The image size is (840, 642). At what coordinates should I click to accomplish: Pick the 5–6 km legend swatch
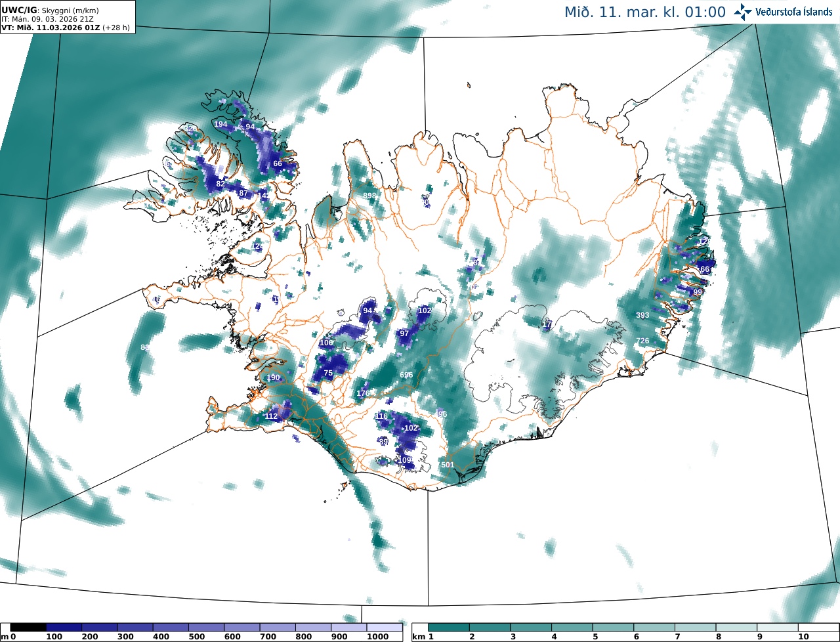pyautogui.click(x=614, y=628)
